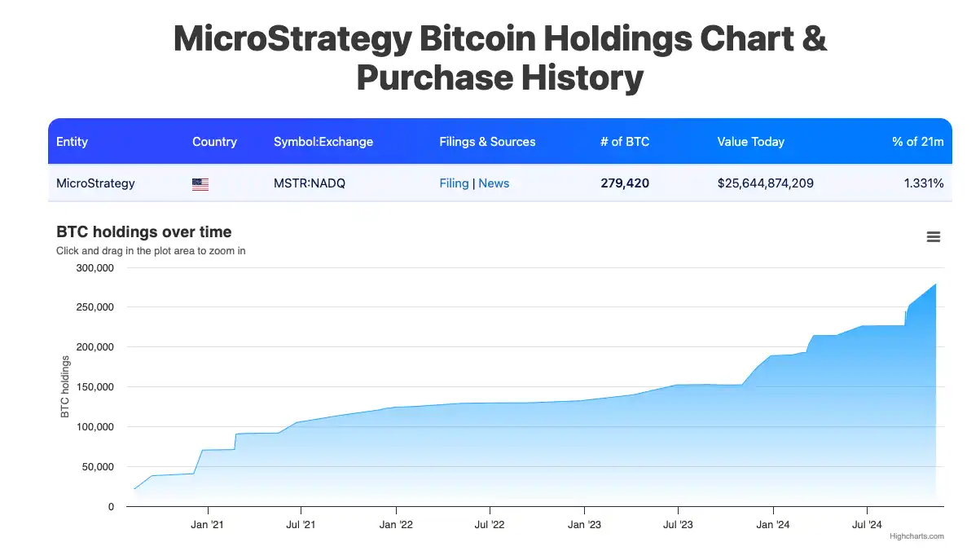Click the % of 21m column header
The height and width of the screenshot is (551, 980).
917,142
